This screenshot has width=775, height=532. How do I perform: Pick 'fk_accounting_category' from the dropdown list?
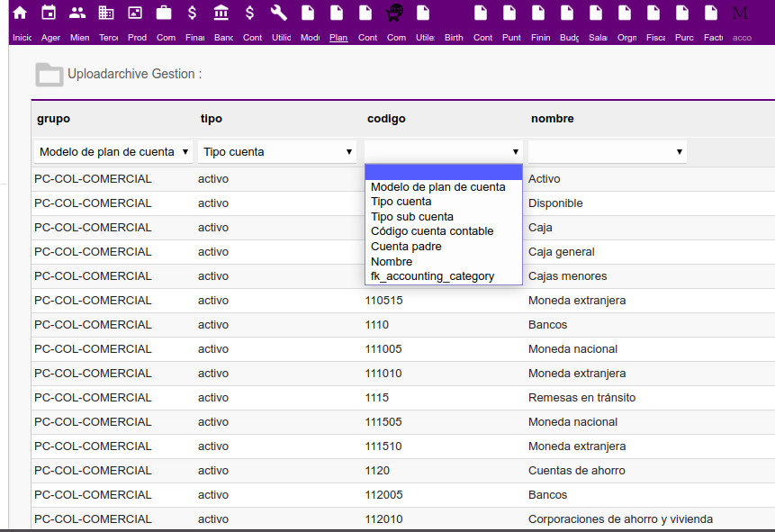click(432, 276)
